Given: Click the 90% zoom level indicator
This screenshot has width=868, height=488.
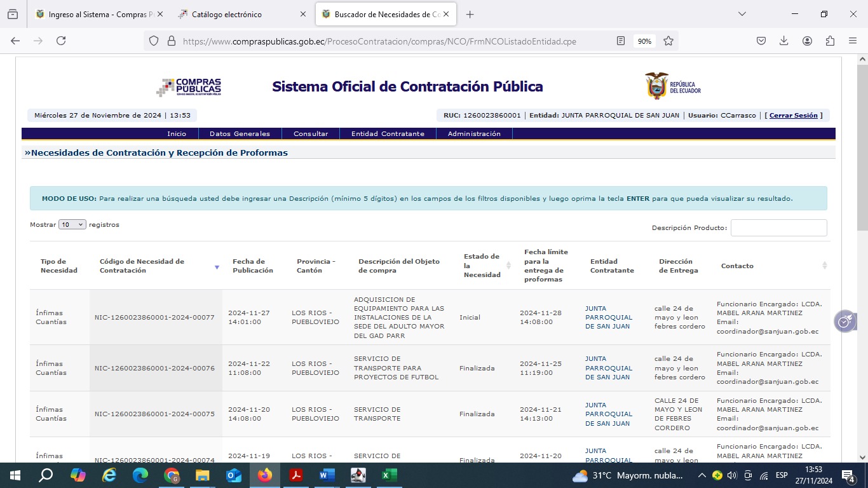Looking at the screenshot, I should [644, 41].
